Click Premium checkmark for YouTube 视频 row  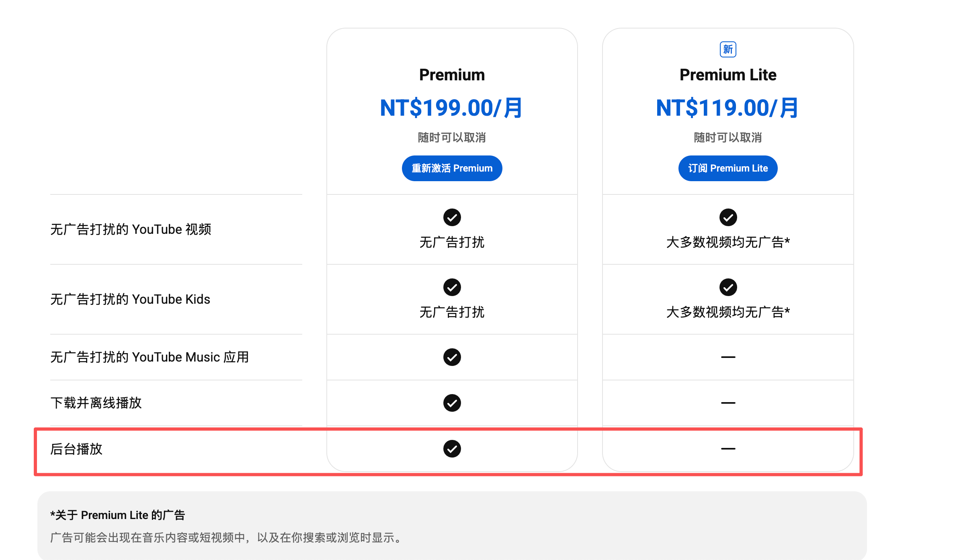point(452,217)
